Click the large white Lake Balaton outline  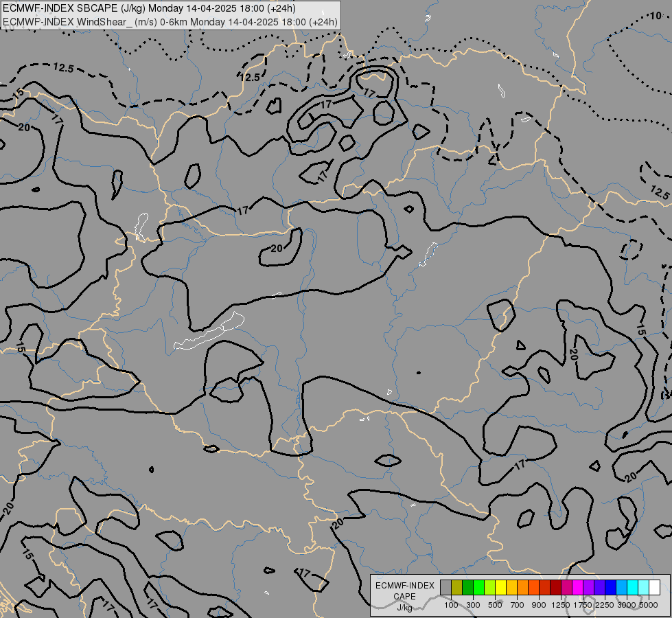[209, 331]
